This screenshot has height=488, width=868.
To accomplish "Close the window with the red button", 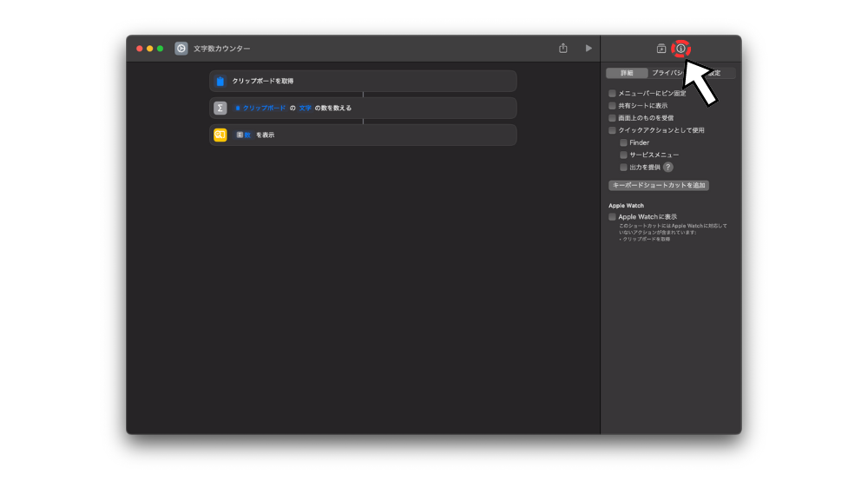I will tap(140, 49).
